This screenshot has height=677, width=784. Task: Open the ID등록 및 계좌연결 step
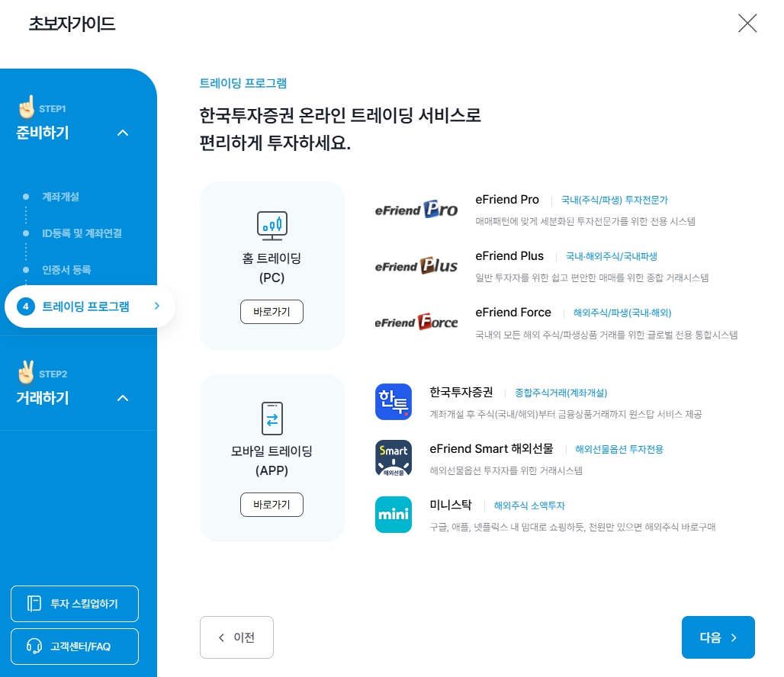[82, 233]
